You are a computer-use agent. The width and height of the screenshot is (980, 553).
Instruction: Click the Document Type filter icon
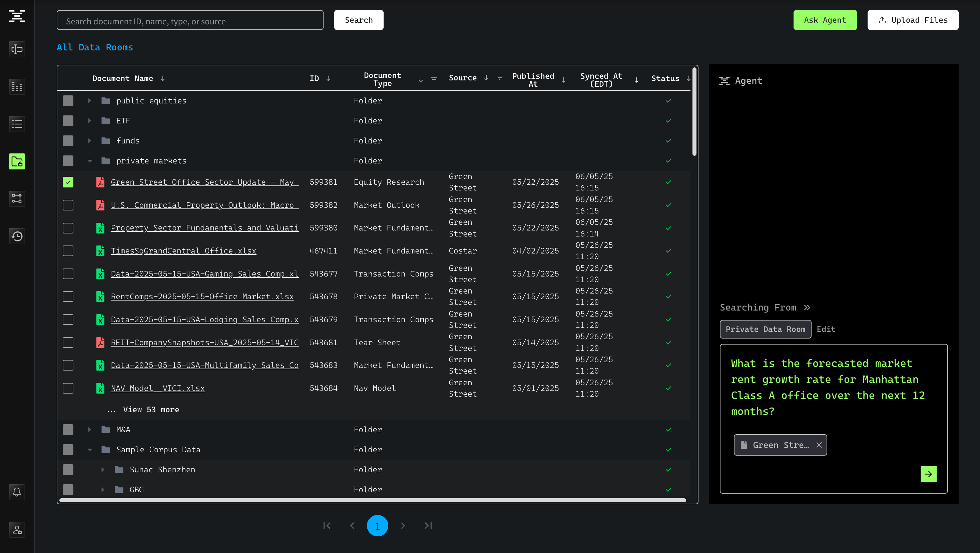(434, 79)
